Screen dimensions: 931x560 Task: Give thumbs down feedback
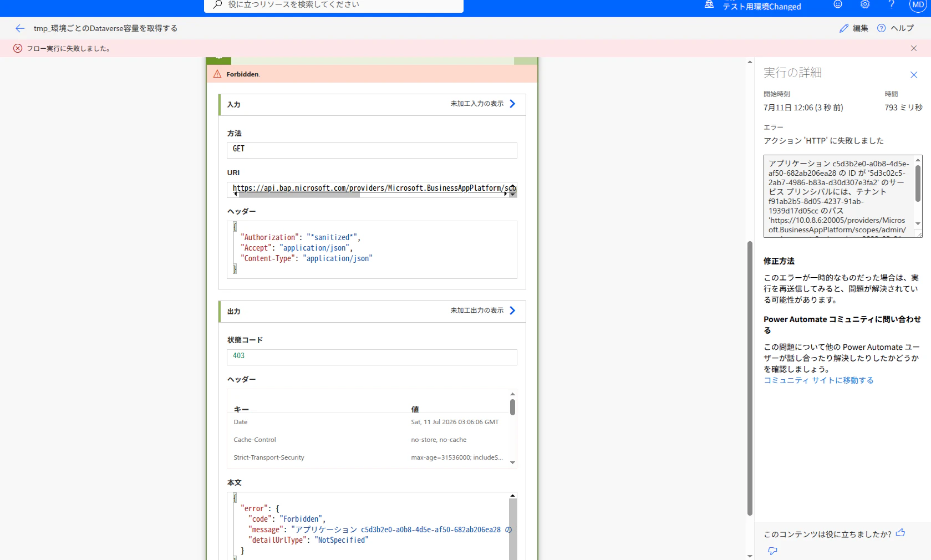[772, 551]
